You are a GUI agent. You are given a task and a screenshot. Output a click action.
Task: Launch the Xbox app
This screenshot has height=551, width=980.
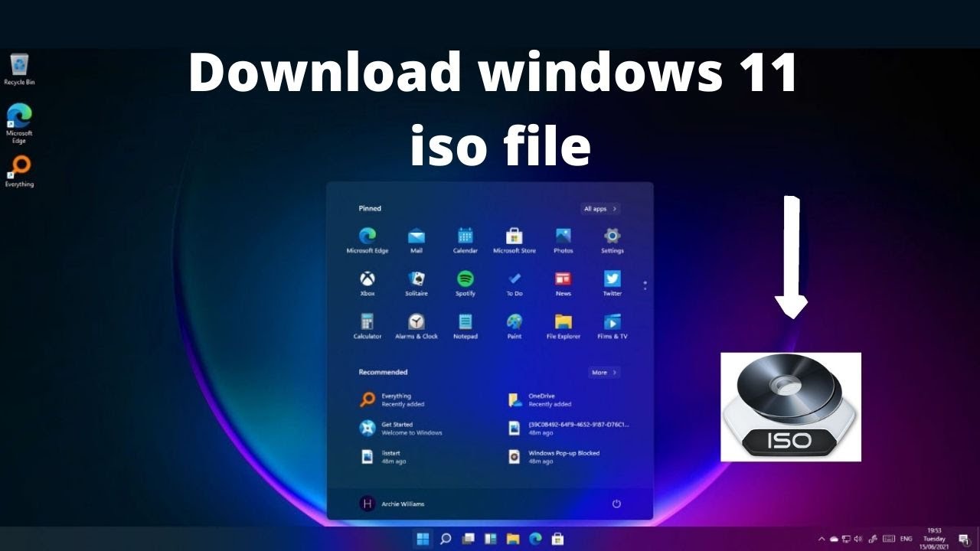click(x=367, y=283)
